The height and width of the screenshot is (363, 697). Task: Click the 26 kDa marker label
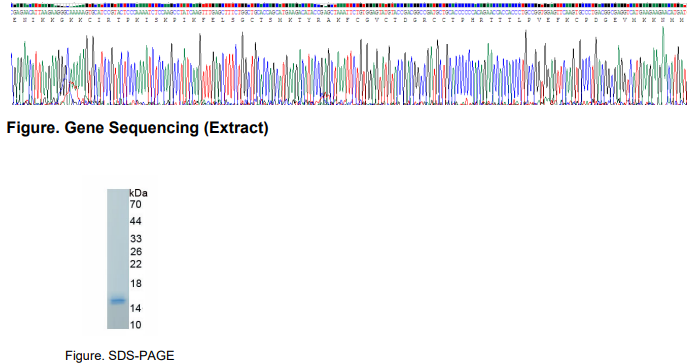pyautogui.click(x=136, y=251)
